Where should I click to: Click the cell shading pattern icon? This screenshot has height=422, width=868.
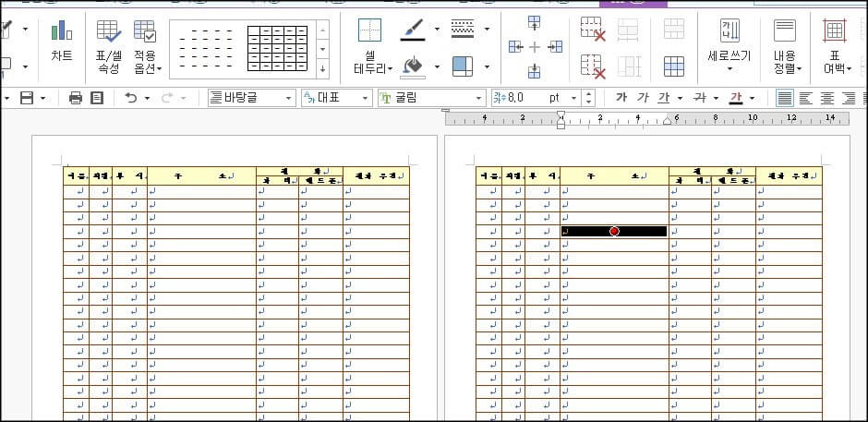[x=463, y=66]
